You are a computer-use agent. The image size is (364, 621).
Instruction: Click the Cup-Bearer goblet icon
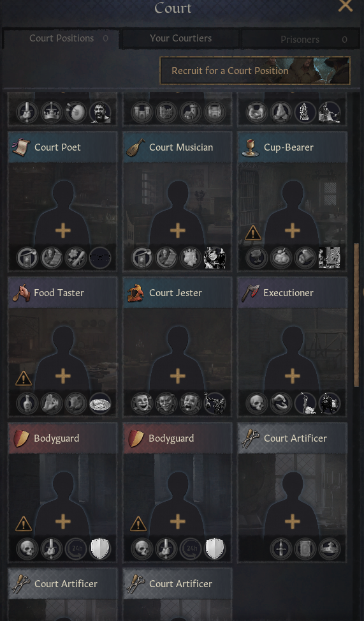[250, 147]
